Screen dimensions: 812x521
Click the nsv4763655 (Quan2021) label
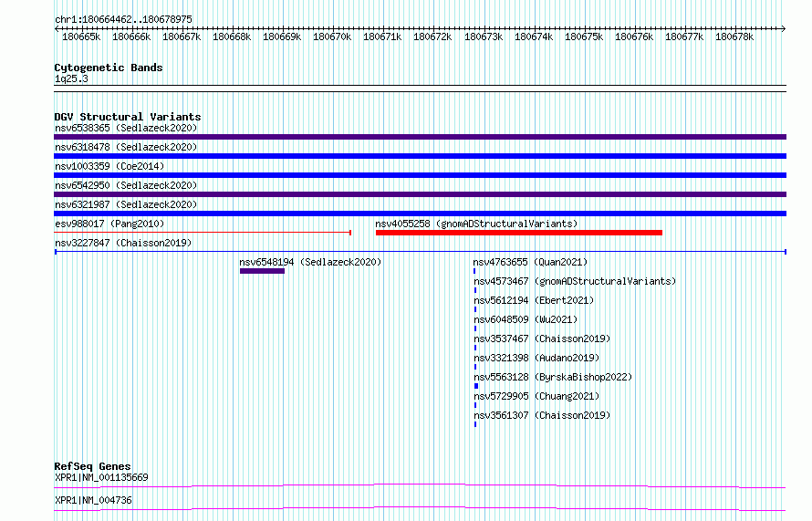530,262
